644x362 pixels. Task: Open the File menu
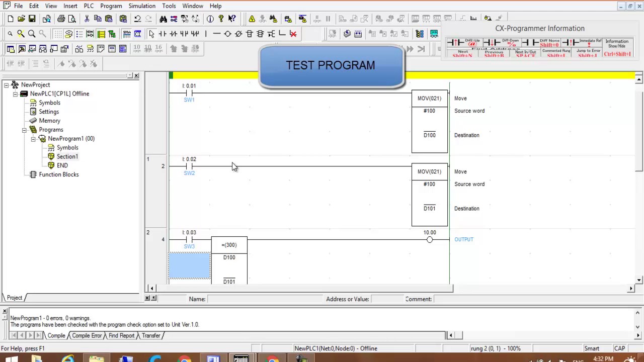tap(18, 6)
